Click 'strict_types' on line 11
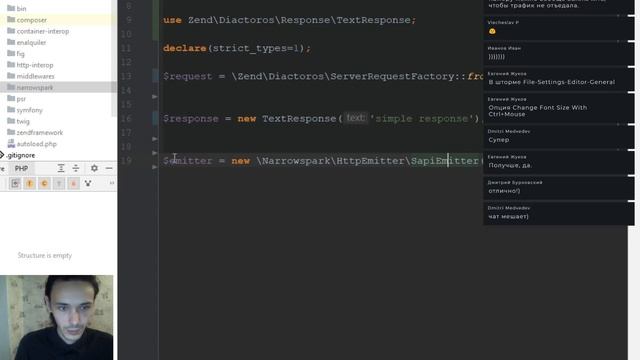 [249, 48]
